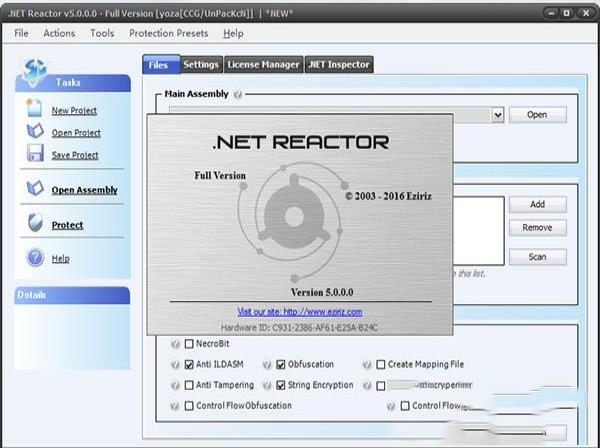The image size is (600, 448).
Task: Click the Version 5.0.0.0 text
Action: pyautogui.click(x=322, y=293)
